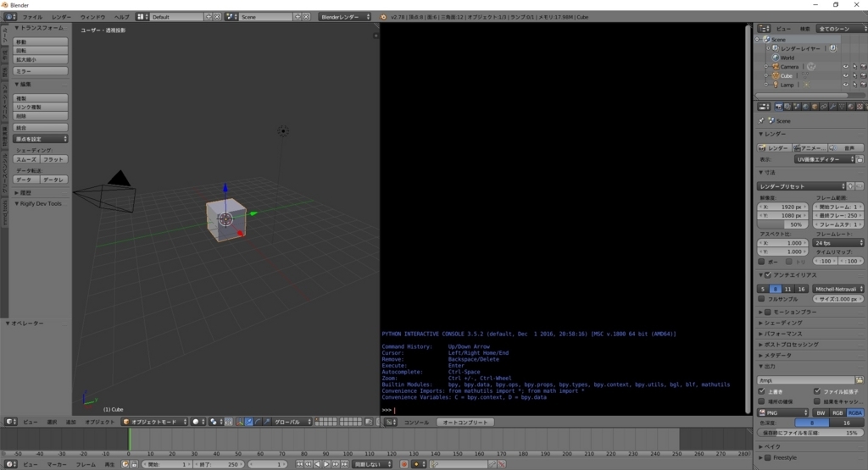The height and width of the screenshot is (470, 868).
Task: Toggle the 3D manipulator widget icon
Action: pyautogui.click(x=240, y=422)
